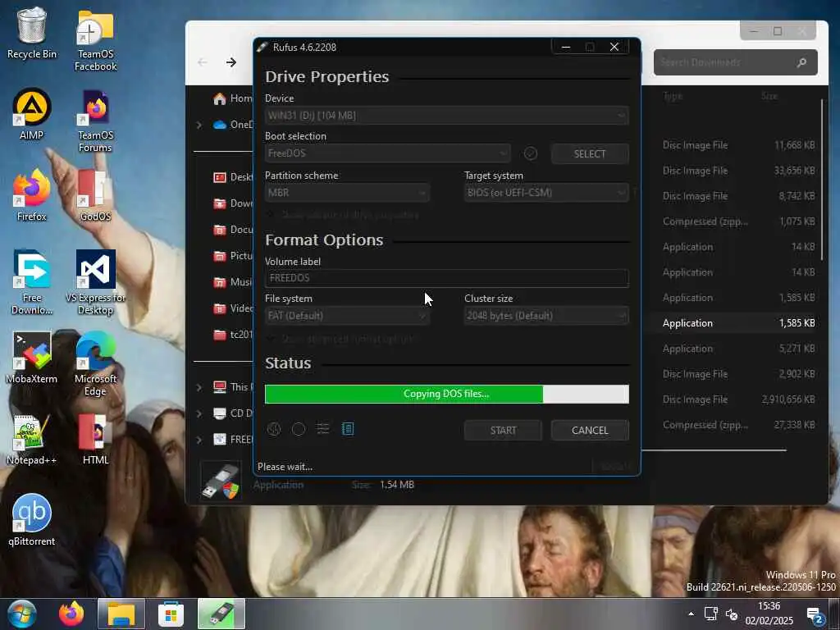Launch MobaXterm from the desktop
This screenshot has width=840, height=630.
tap(32, 358)
